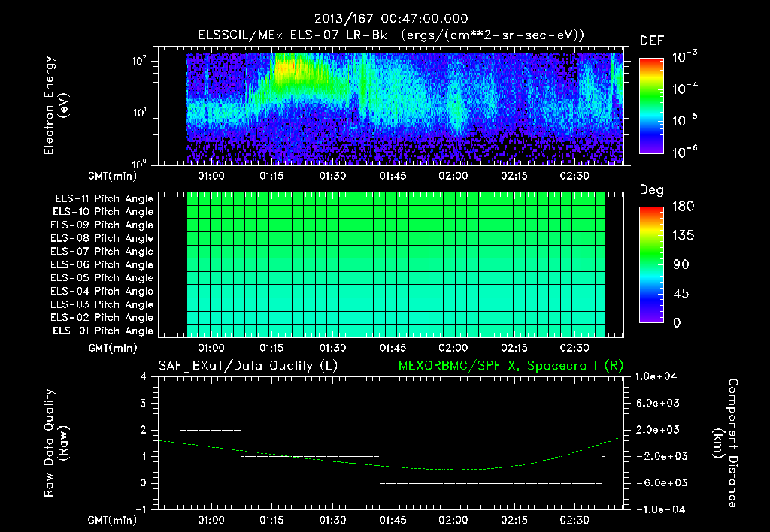Click the white data quality segment at level 2
Image resolution: width=770 pixels, height=532 pixels.
click(x=211, y=431)
